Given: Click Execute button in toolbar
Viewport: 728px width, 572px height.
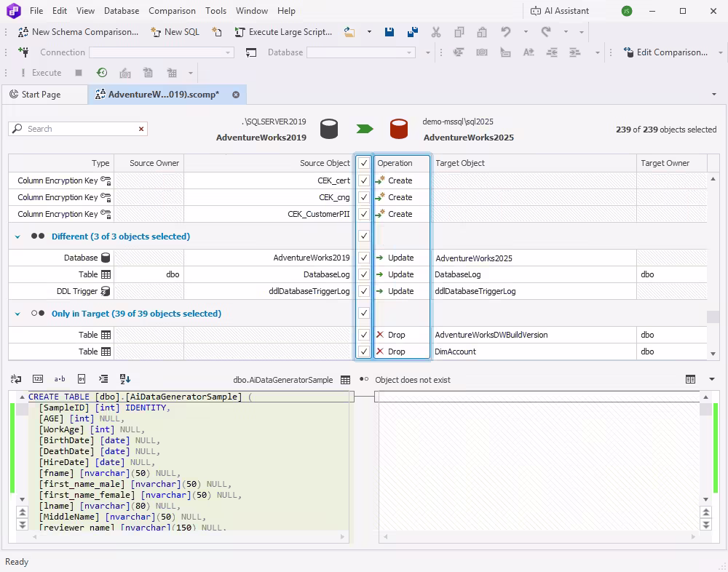Looking at the screenshot, I should click(x=41, y=73).
